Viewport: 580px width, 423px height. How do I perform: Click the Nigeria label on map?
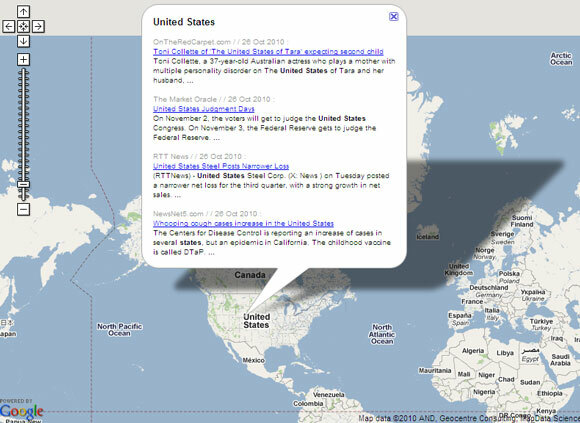pyautogui.click(x=484, y=392)
